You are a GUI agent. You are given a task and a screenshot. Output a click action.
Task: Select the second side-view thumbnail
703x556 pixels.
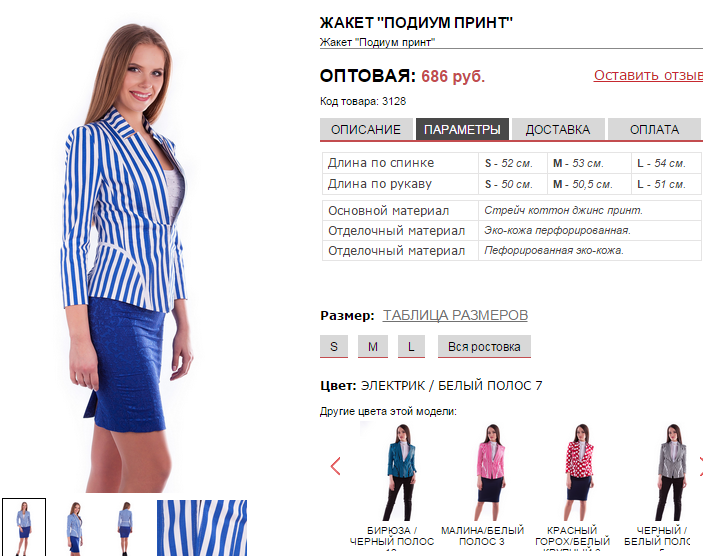click(x=75, y=528)
